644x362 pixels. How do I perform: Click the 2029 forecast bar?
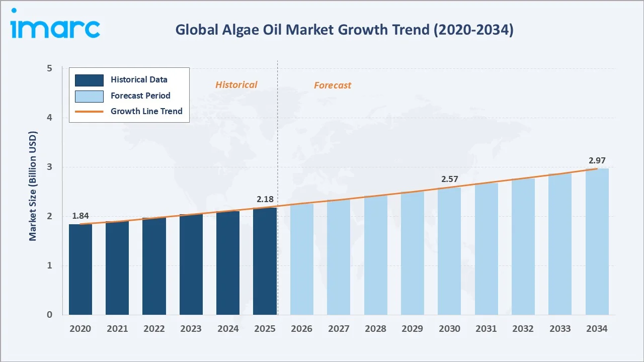(x=413, y=253)
